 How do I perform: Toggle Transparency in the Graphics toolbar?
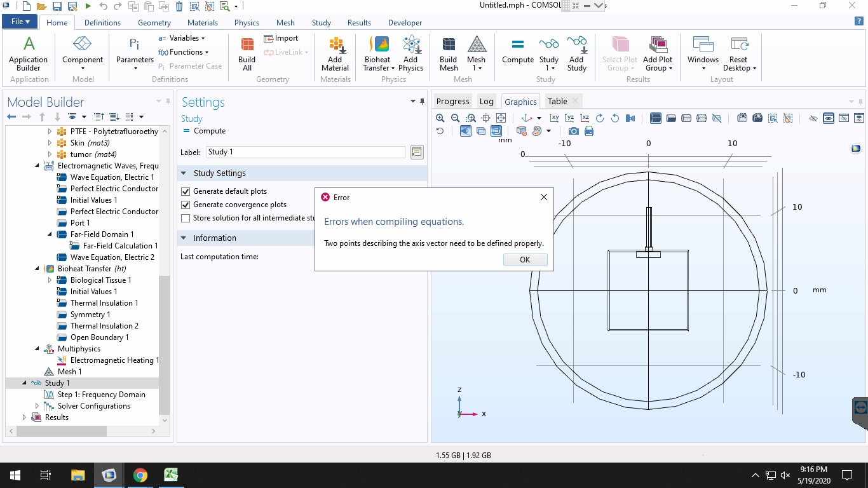[x=481, y=131]
